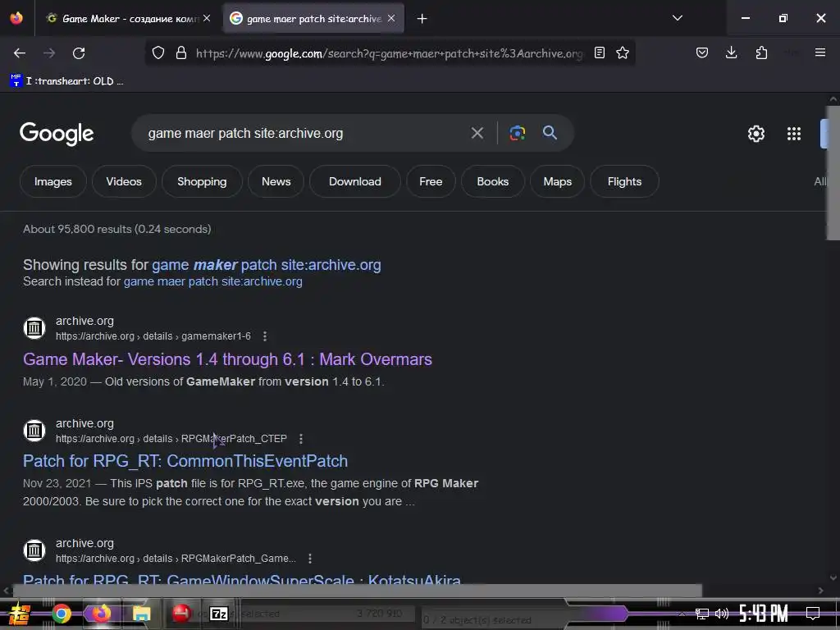840x630 pixels.
Task: Close the game maer patch search tab
Action: pos(391,18)
